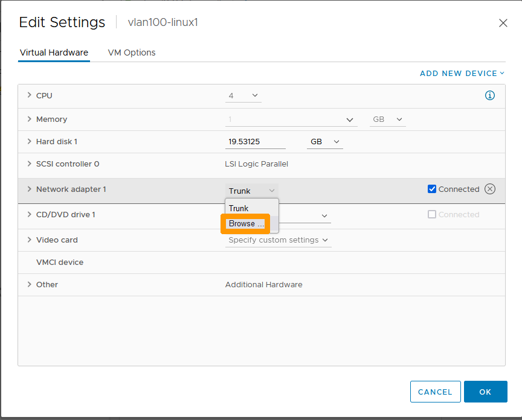This screenshot has height=420, width=522.
Task: Close the Edit Settings dialog
Action: (503, 23)
